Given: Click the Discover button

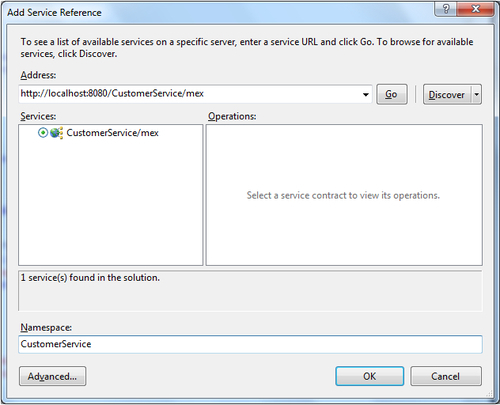Looking at the screenshot, I should [447, 94].
